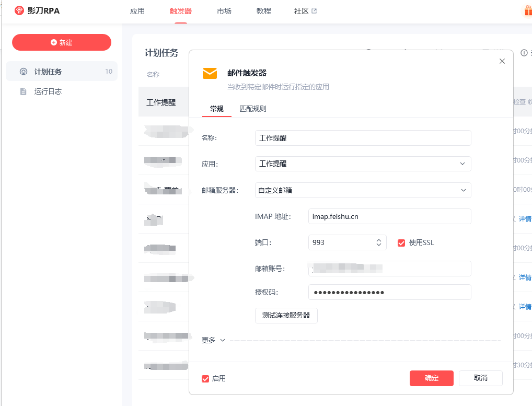Screen dimensions: 532x406
Task: Click the 名称 column header
Action: (153, 75)
